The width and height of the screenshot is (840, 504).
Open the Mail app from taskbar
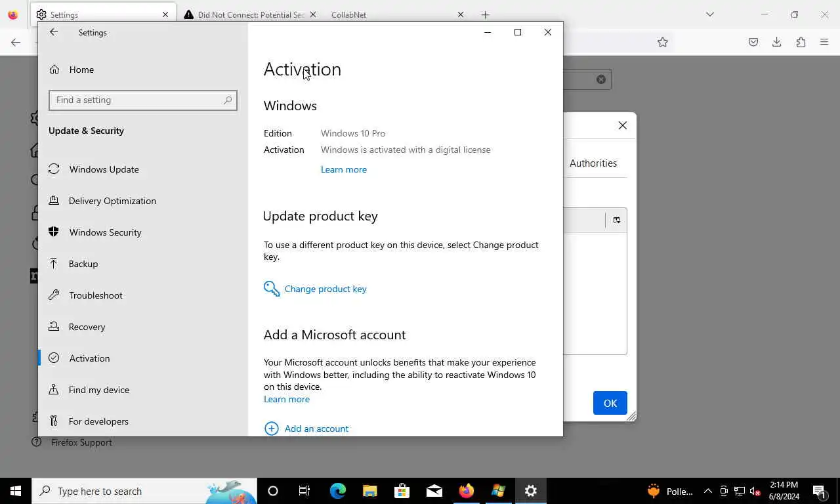click(434, 491)
